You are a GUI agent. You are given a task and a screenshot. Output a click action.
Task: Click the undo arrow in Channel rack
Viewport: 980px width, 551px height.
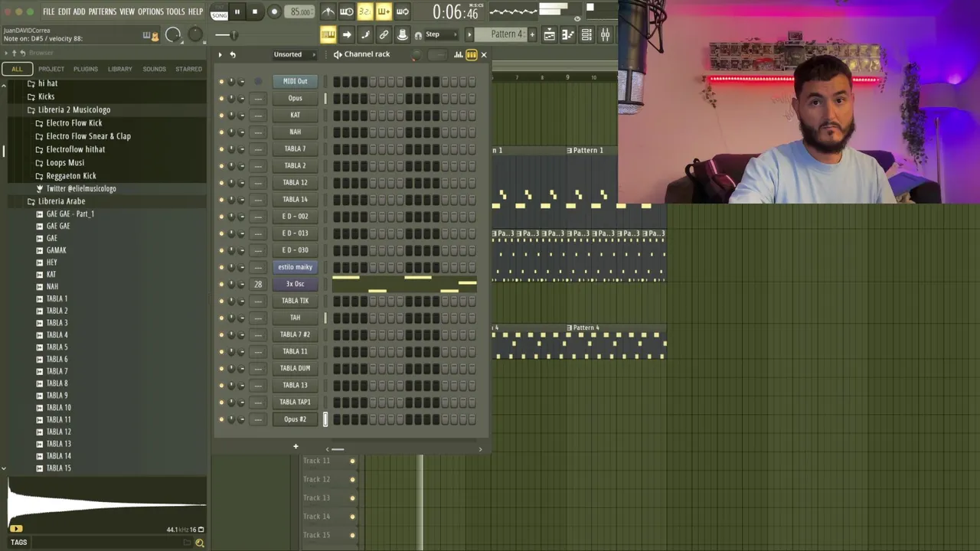pyautogui.click(x=233, y=54)
